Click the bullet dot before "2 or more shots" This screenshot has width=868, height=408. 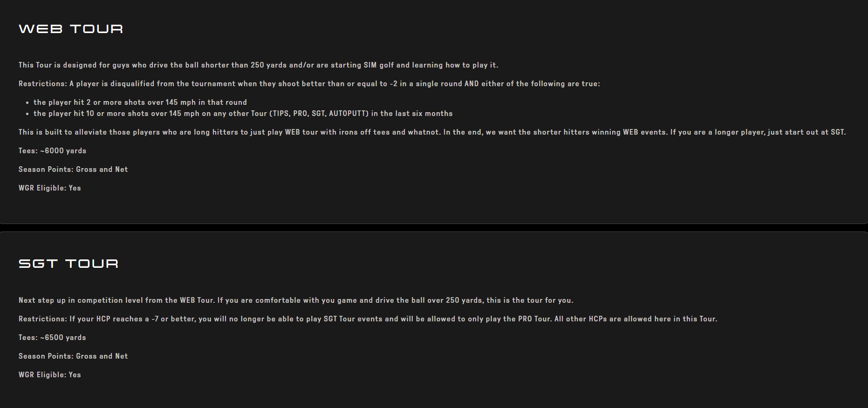click(x=27, y=103)
